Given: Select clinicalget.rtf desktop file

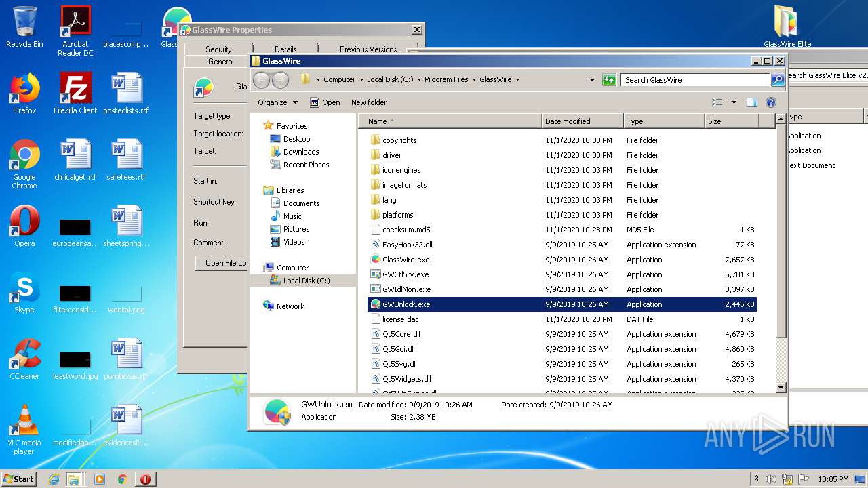Looking at the screenshot, I should (75, 159).
